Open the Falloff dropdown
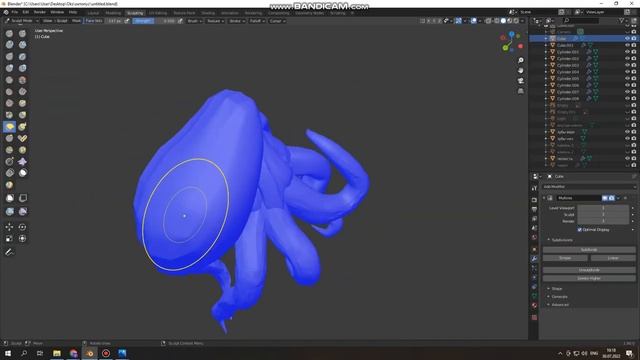The height and width of the screenshot is (360, 640). (257, 21)
